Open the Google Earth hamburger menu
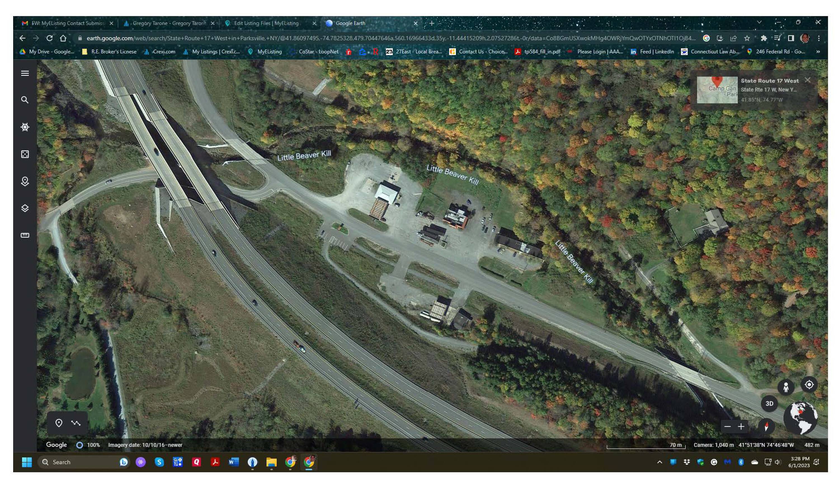 [x=25, y=73]
